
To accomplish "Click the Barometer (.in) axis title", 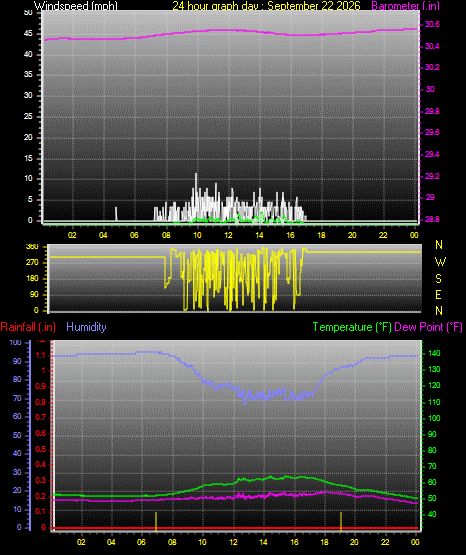I will 405,5.
